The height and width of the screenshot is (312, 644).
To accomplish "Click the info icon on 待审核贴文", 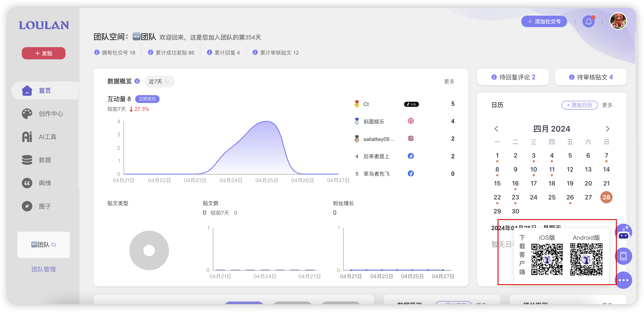I will (572, 77).
